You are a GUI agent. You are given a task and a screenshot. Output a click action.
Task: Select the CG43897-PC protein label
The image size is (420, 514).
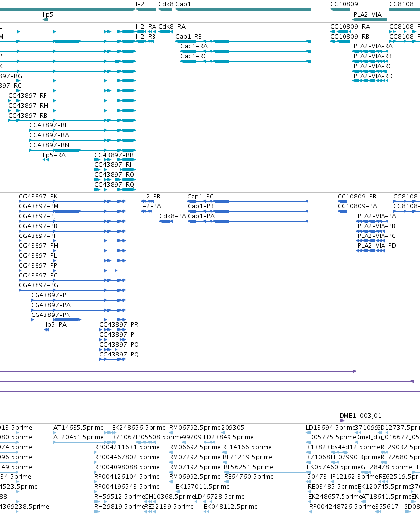pos(38,276)
